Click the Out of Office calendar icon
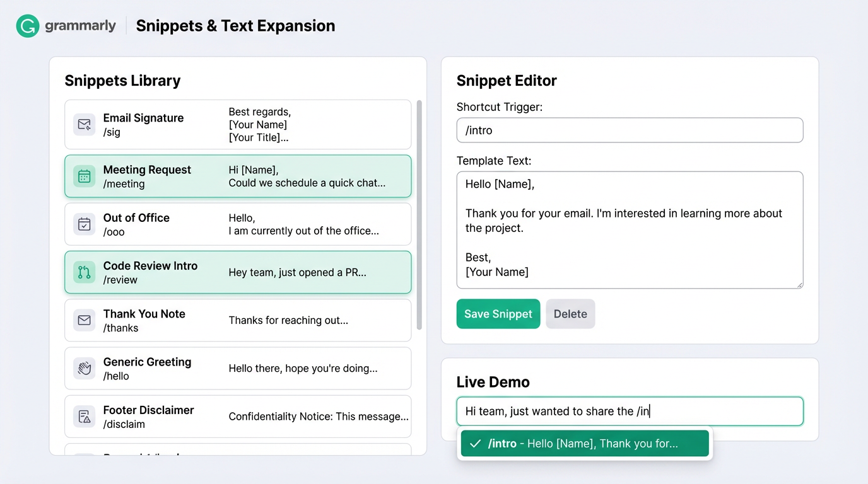This screenshot has height=484, width=868. point(84,224)
